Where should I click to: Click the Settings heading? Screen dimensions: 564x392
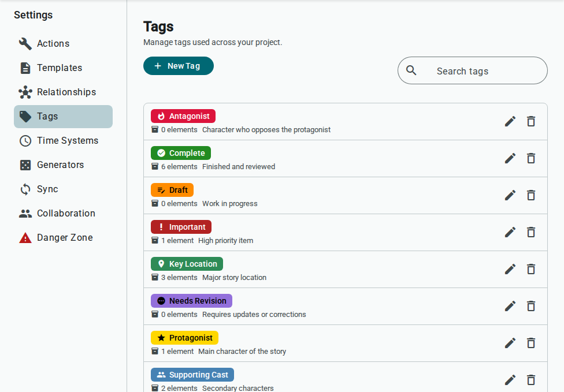coord(33,15)
